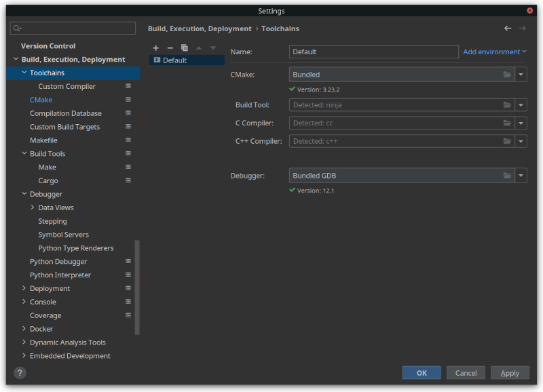Click the Build, Execution, Deployment breadcrumb
The image size is (543, 392).
199,28
